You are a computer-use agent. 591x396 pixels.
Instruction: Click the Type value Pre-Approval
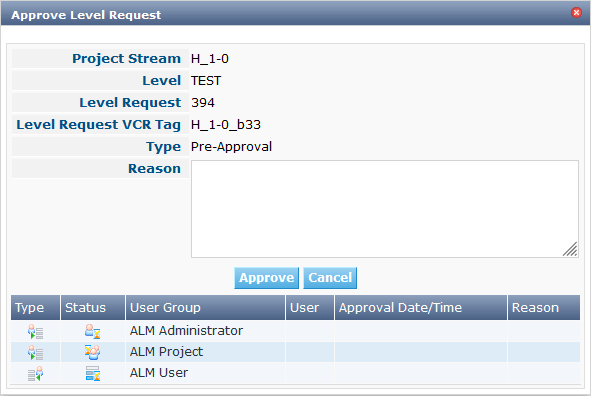coord(231,147)
